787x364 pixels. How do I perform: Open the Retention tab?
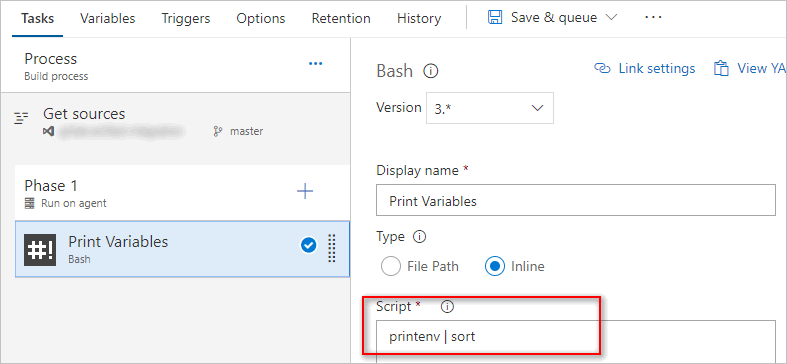pos(341,19)
